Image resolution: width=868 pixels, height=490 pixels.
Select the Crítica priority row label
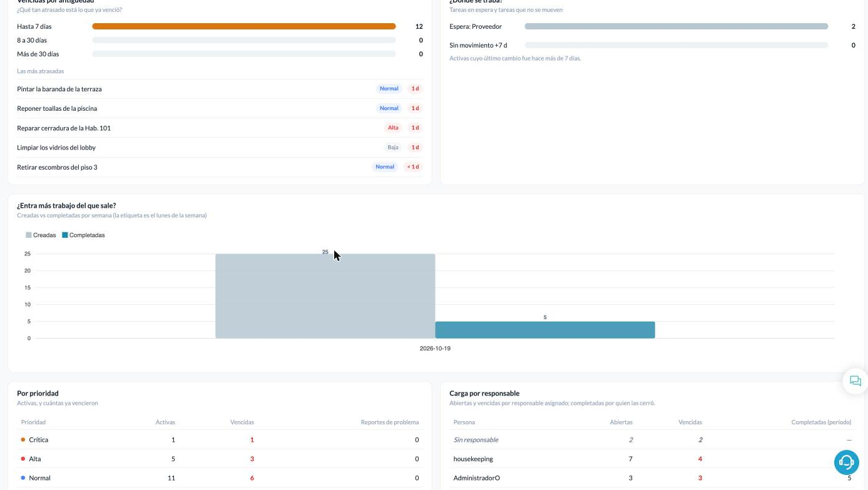click(38, 440)
